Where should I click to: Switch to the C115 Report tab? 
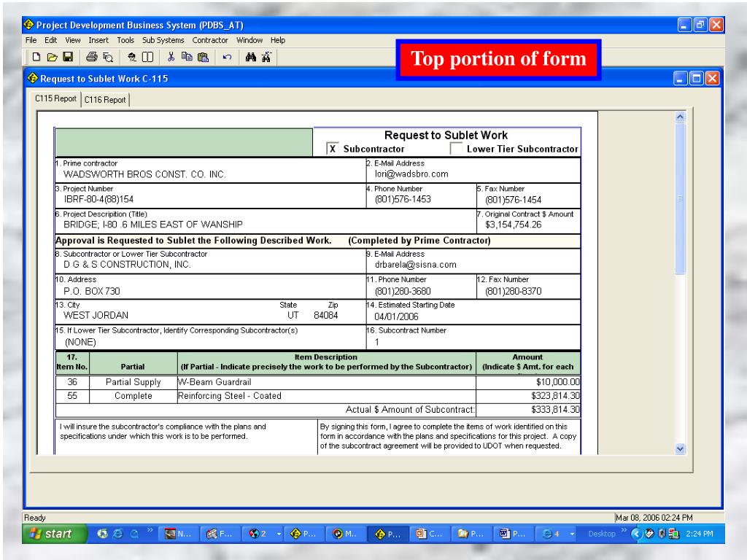coord(55,98)
